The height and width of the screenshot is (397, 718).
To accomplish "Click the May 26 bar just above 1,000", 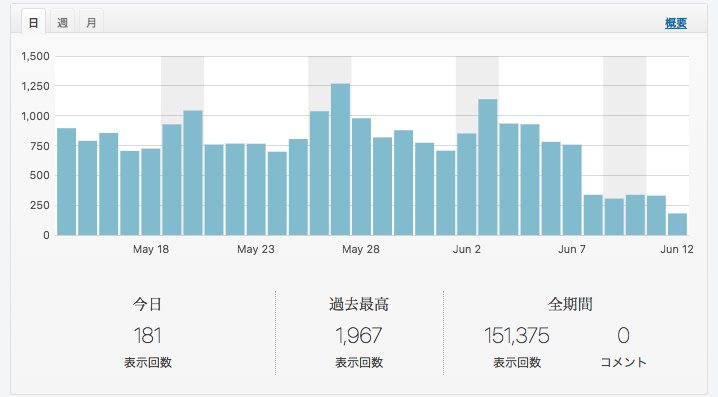I will 319,173.
